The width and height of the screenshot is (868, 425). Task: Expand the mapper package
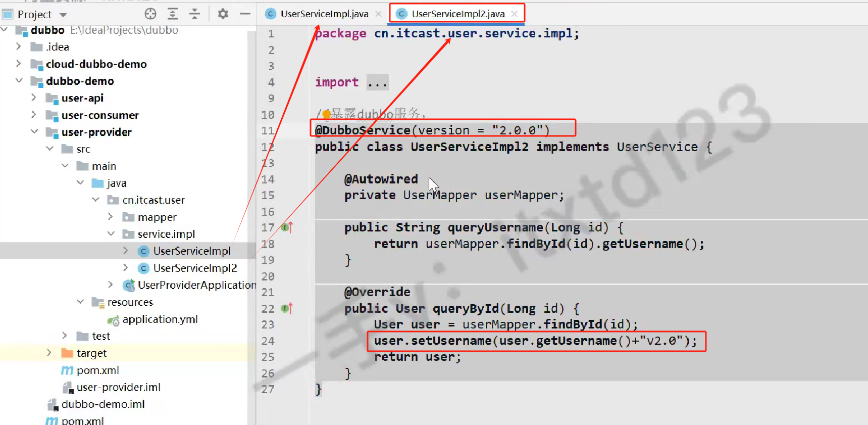(x=111, y=217)
